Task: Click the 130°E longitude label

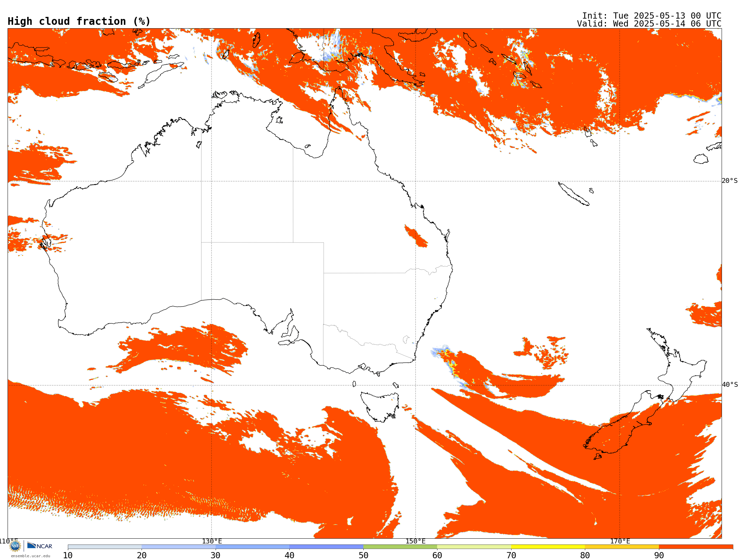Action: 212,541
